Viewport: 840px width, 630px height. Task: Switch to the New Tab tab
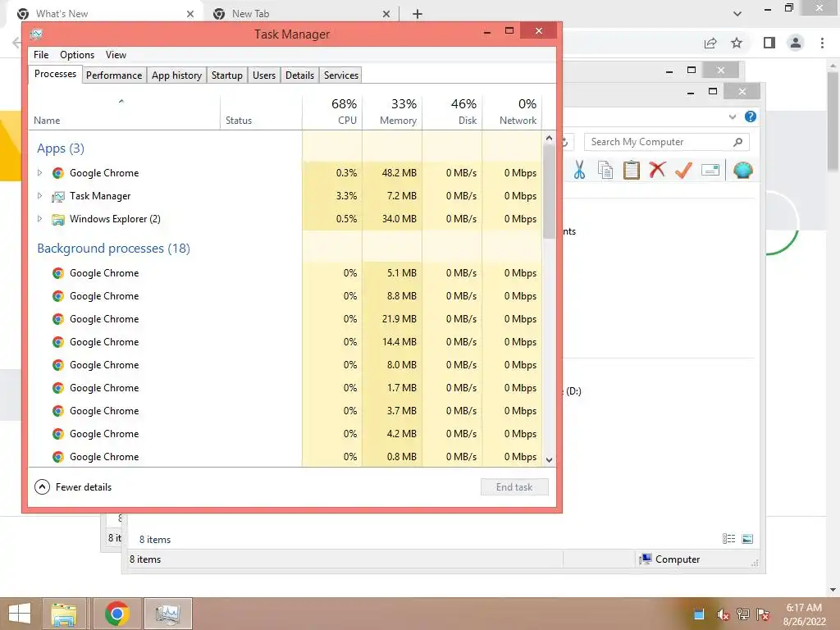click(x=301, y=14)
